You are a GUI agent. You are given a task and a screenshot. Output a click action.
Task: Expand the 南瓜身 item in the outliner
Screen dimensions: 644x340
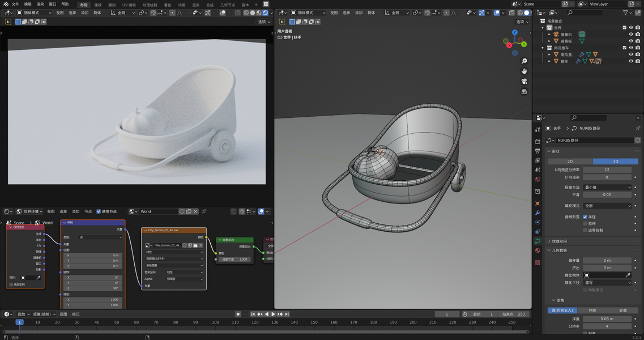[549, 54]
